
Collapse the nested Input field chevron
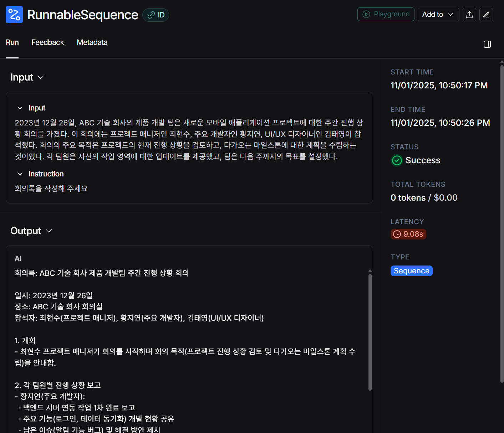20,108
